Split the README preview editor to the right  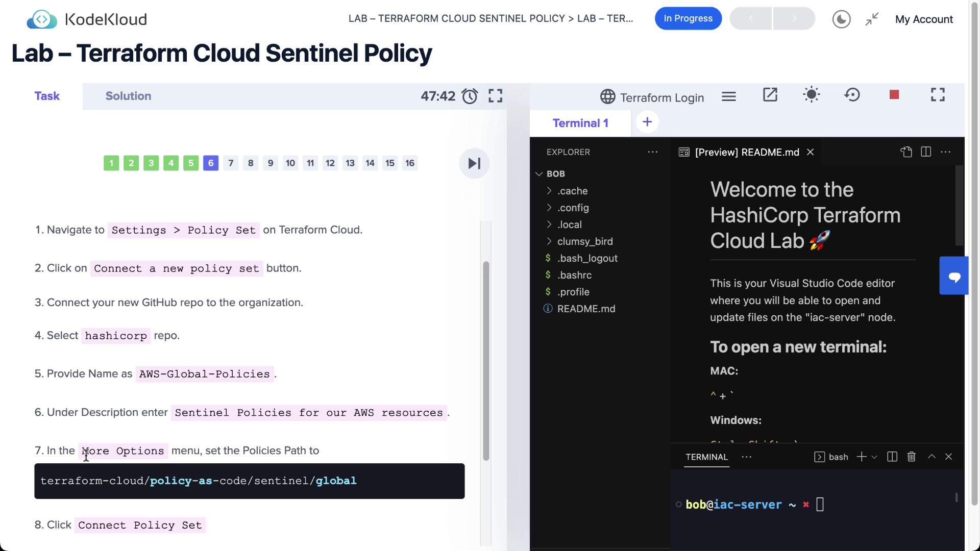(926, 152)
